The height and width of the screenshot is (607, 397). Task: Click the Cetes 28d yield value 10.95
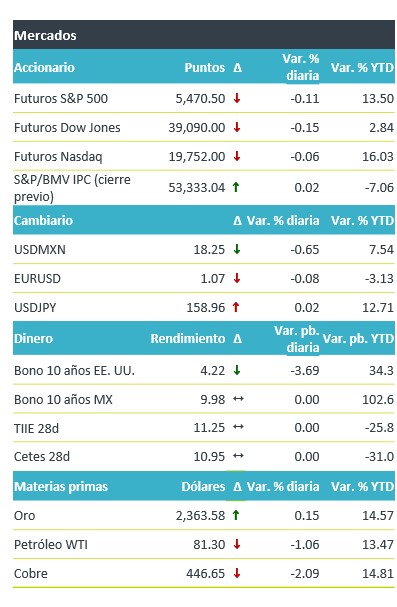[x=209, y=457]
